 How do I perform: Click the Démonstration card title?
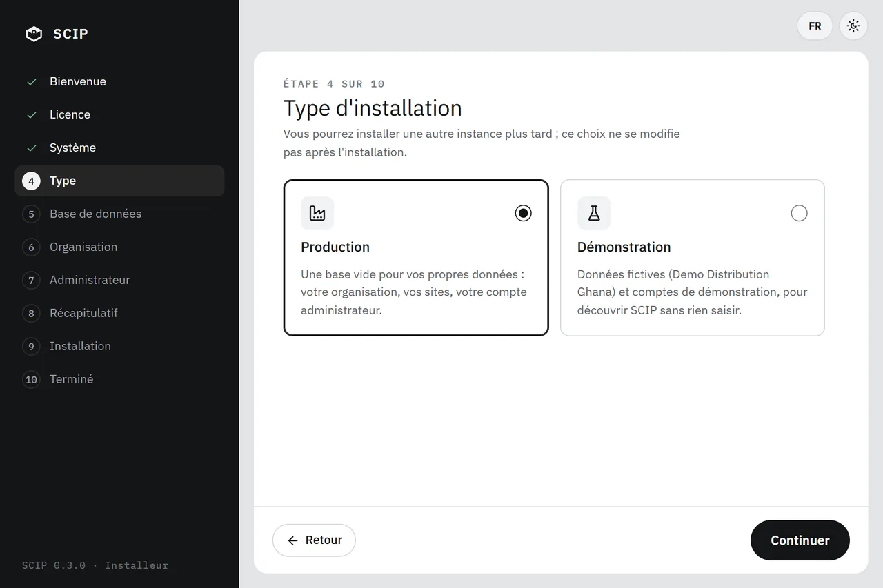tap(624, 247)
